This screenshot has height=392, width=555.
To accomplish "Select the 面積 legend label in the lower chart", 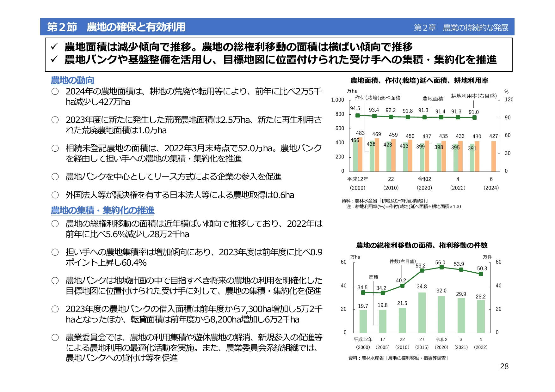I will coord(373,277).
